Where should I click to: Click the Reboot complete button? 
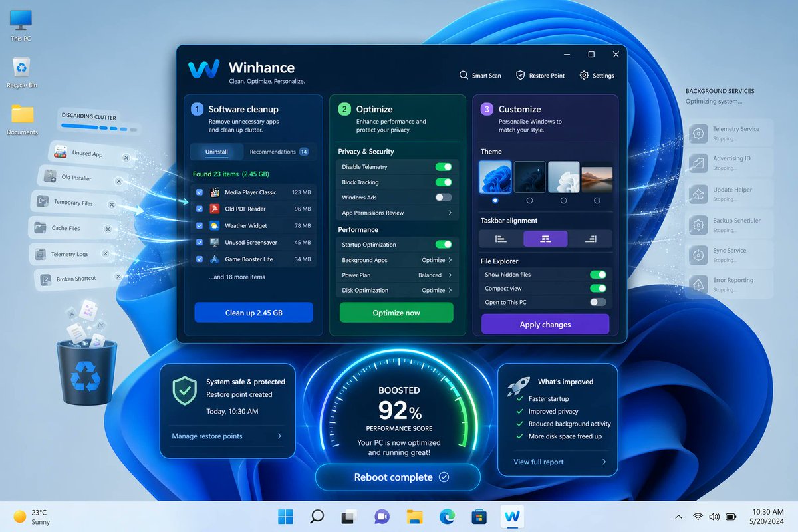[398, 477]
